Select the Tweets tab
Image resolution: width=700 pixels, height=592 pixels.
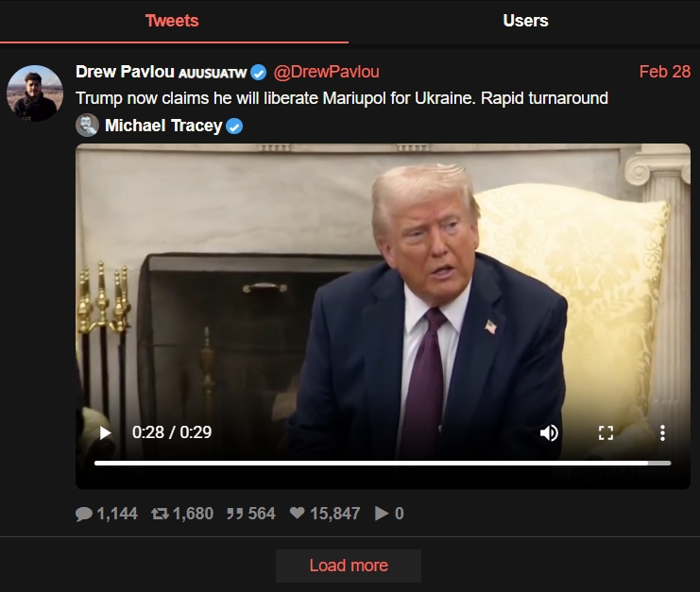pyautogui.click(x=172, y=21)
